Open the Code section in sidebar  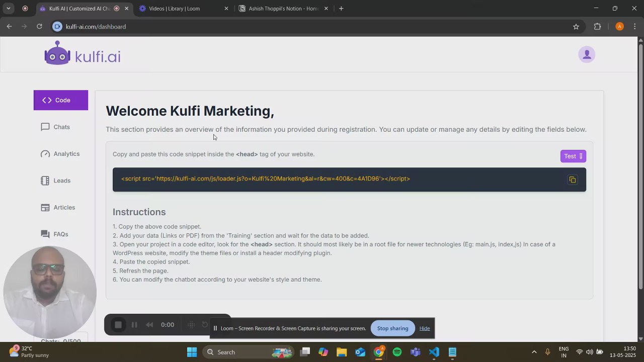click(x=61, y=100)
